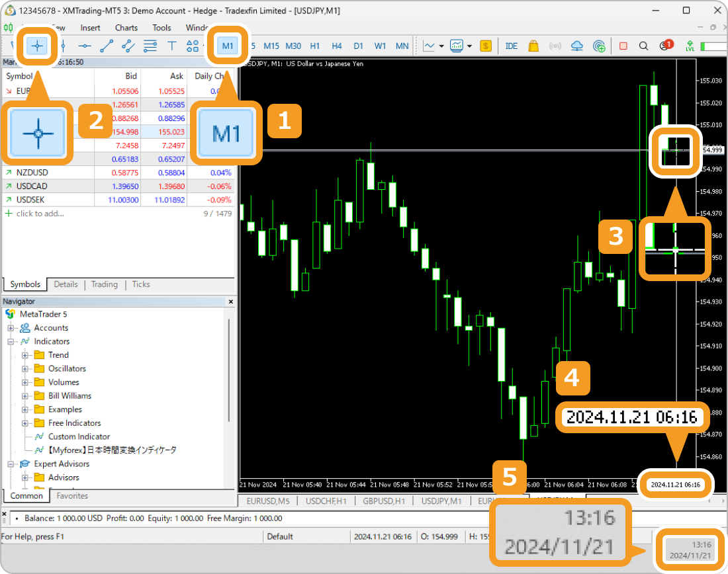Switch to M1 timeframe in the toolbar
Viewport: 728px width, 574px height.
[x=228, y=46]
